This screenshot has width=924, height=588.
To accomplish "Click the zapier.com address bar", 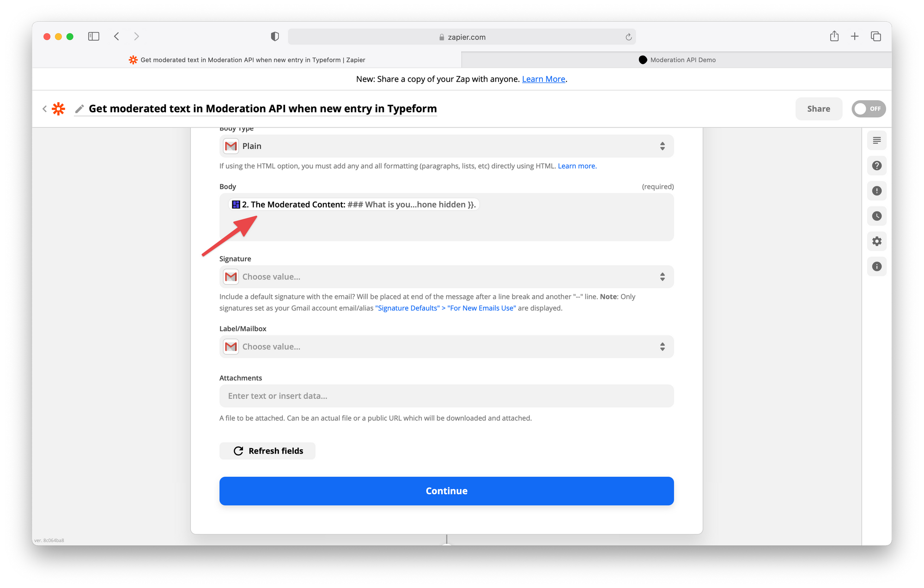I will click(x=462, y=37).
